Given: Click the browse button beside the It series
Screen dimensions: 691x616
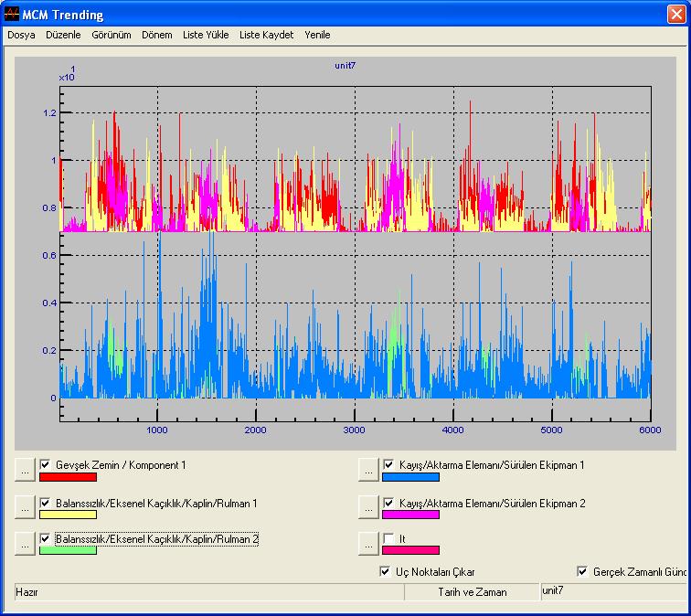Looking at the screenshot, I should pyautogui.click(x=368, y=543).
